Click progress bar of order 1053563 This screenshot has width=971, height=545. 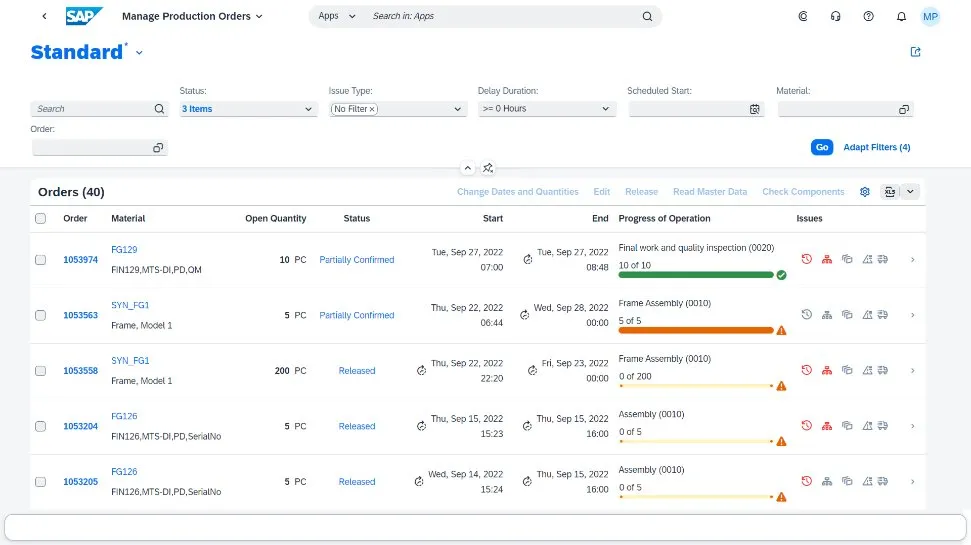(x=696, y=330)
